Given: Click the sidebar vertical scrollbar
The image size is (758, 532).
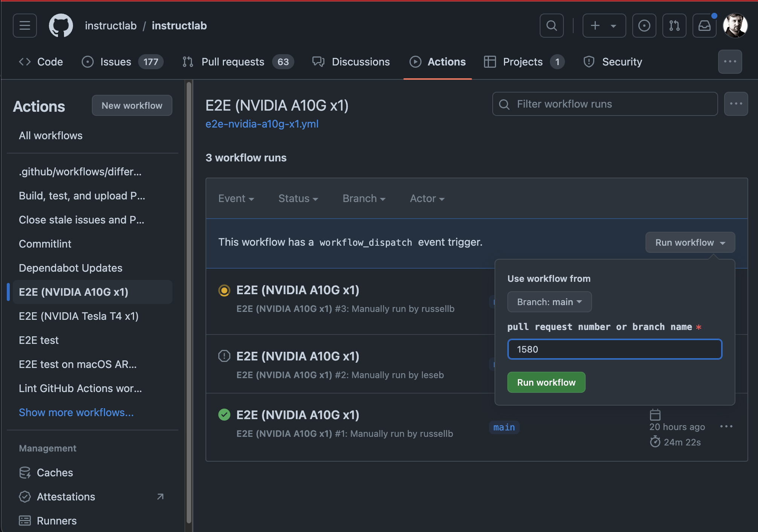Looking at the screenshot, I should coord(189,302).
